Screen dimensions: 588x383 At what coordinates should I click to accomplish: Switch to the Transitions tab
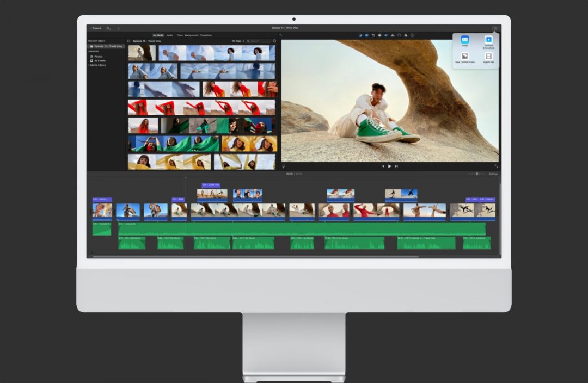pyautogui.click(x=206, y=35)
